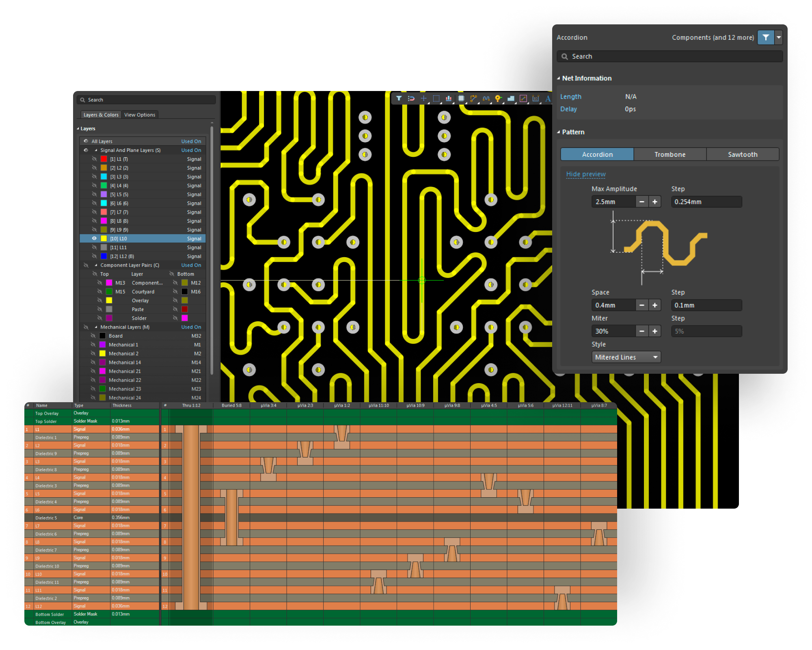Select the length tuning wave icon

[486, 98]
